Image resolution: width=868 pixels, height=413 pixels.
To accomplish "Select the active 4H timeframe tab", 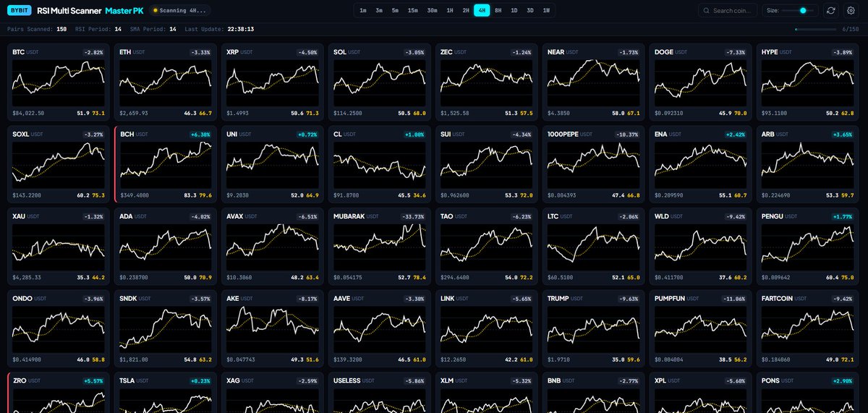I will [x=482, y=10].
